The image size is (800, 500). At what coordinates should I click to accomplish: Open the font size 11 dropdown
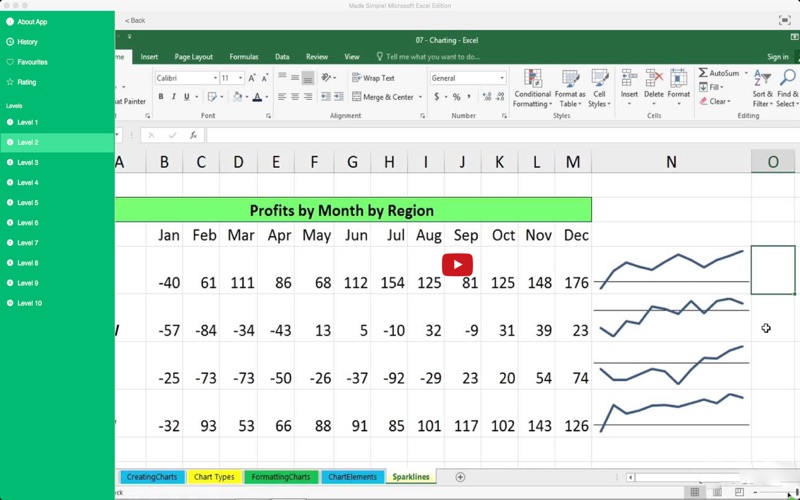240,78
